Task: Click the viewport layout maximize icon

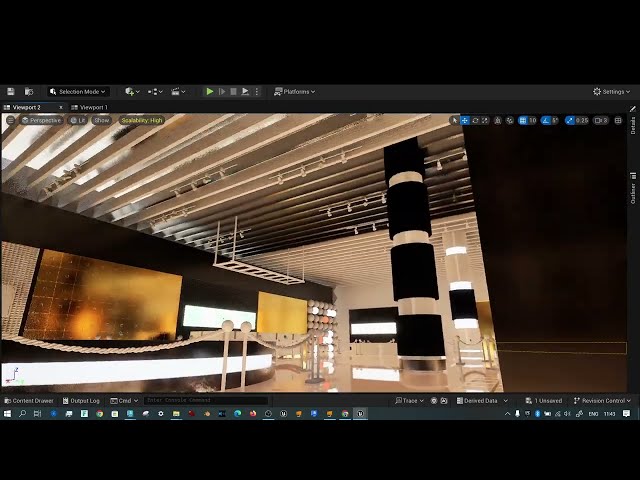Action: pyautogui.click(x=618, y=120)
